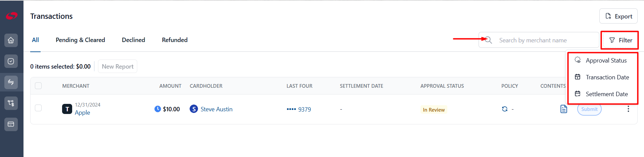Click the policy refresh icon
Image resolution: width=644 pixels, height=157 pixels.
point(504,109)
